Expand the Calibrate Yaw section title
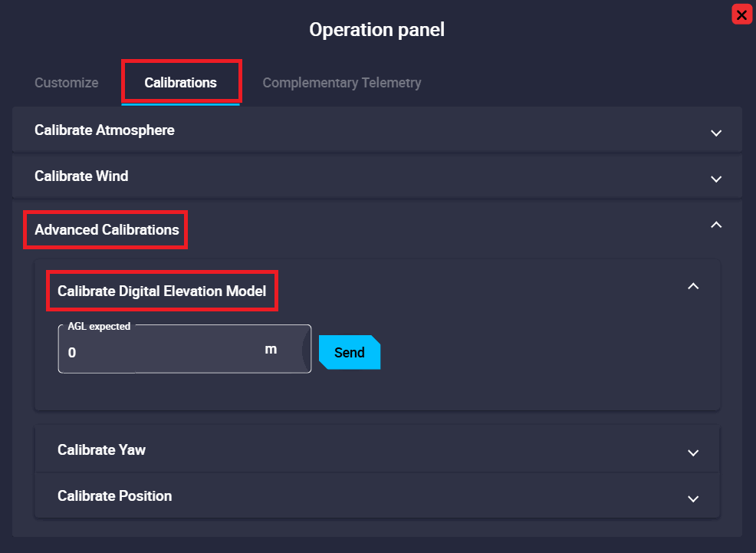 point(101,450)
